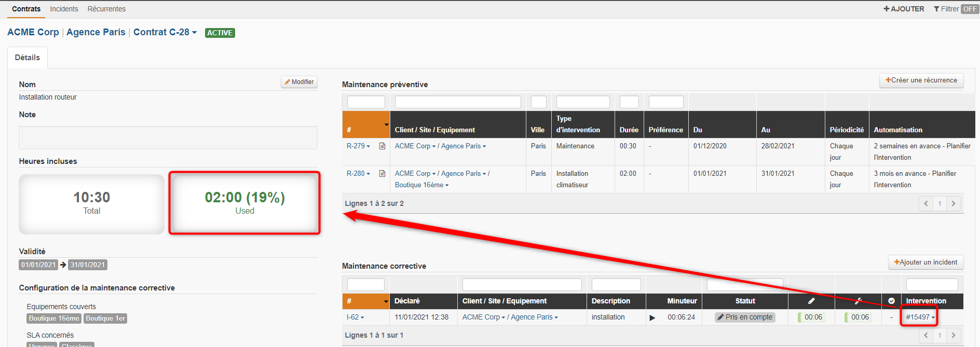Click the 00:06 wrench duration value
Viewport: 980px width, 347px height.
(x=860, y=317)
